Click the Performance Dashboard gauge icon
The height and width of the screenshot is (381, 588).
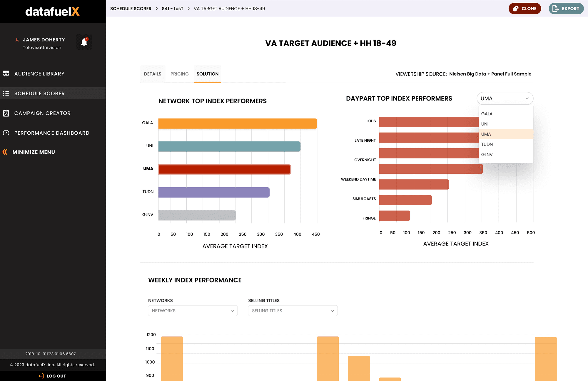[6, 133]
